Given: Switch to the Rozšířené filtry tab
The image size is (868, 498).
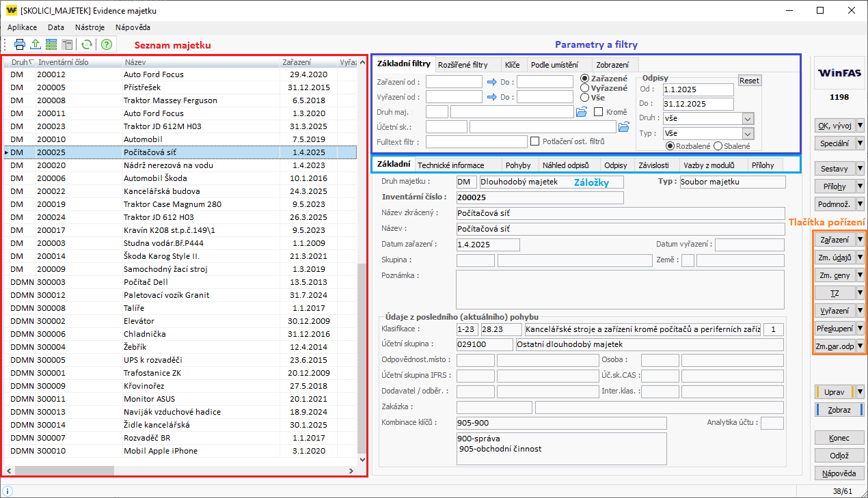Looking at the screenshot, I should [x=463, y=65].
